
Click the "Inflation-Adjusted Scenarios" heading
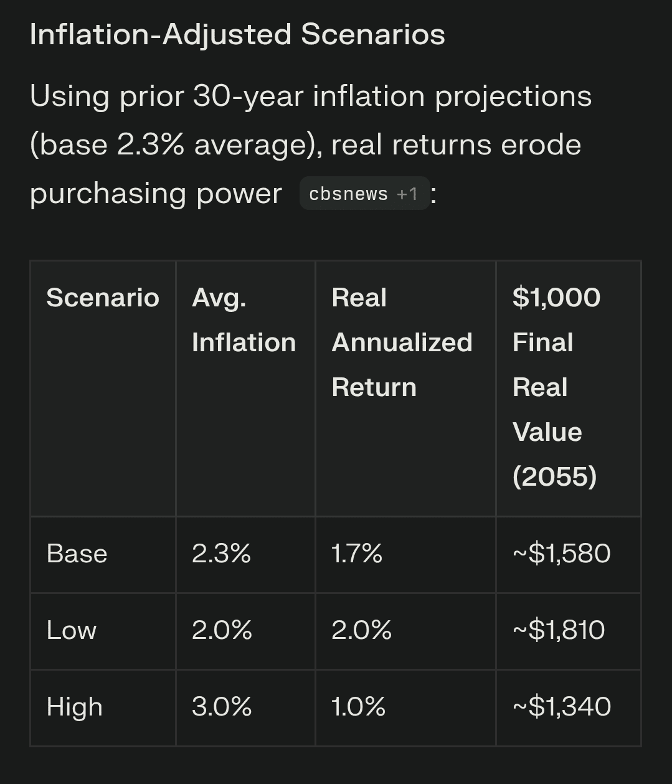click(237, 34)
